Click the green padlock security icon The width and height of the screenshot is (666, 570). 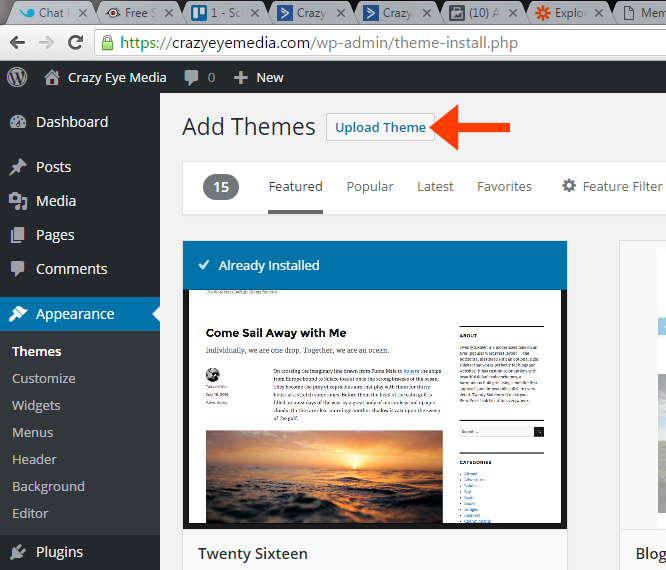(x=107, y=43)
